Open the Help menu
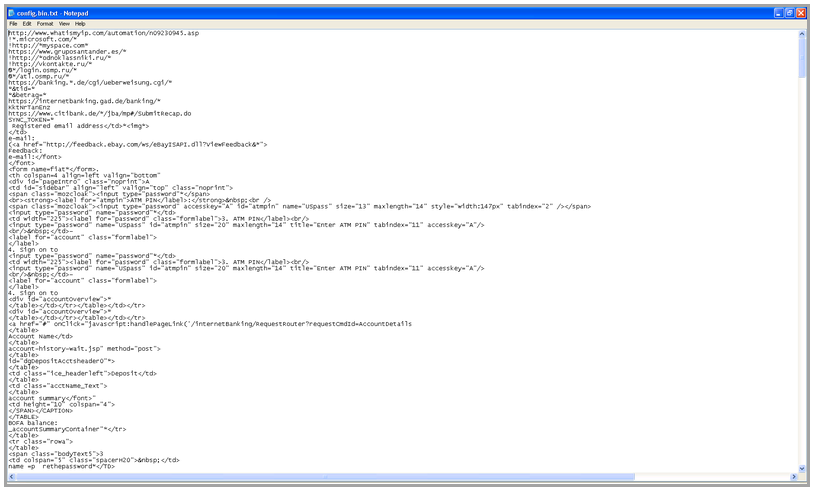The width and height of the screenshot is (816, 494). (80, 23)
